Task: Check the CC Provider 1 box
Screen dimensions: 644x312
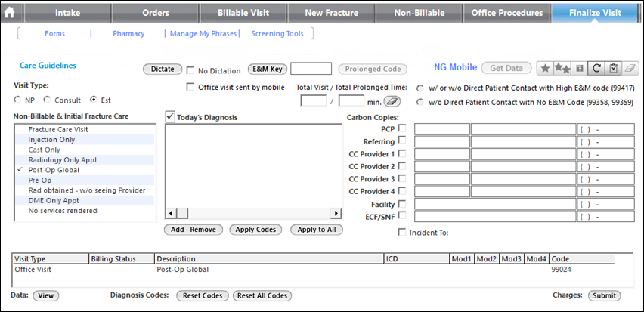Action: point(402,153)
